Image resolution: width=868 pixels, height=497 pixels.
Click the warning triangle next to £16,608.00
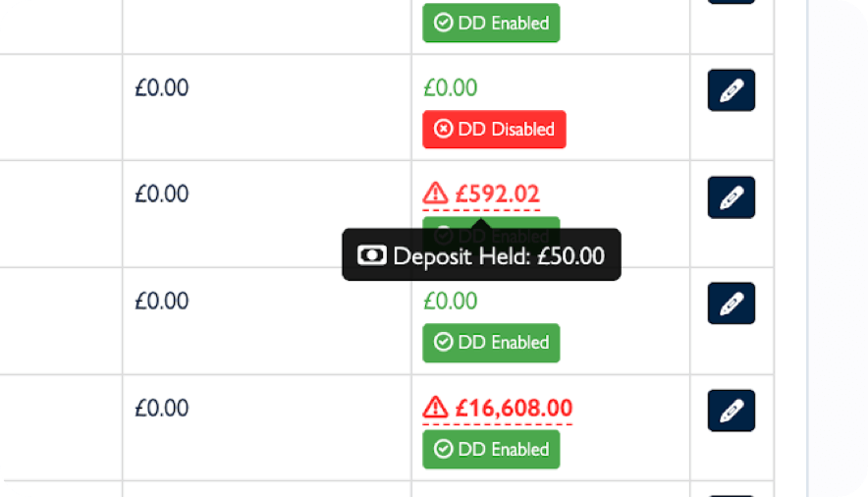[435, 407]
